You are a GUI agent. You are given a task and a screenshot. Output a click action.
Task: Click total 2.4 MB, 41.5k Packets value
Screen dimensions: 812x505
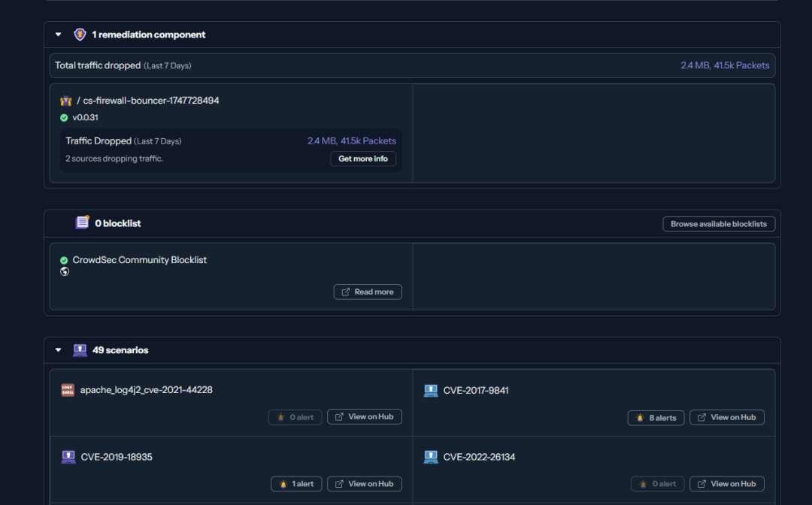point(725,65)
